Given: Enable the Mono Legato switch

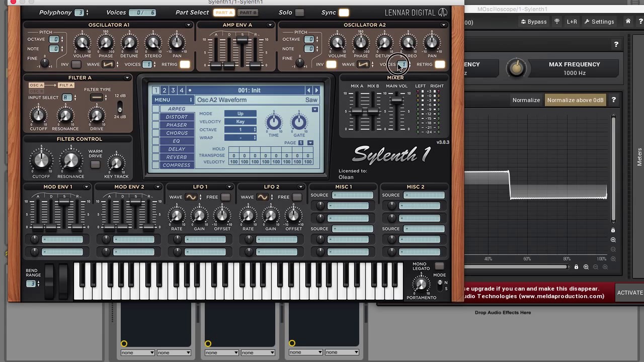Looking at the screenshot, I should pyautogui.click(x=439, y=266).
